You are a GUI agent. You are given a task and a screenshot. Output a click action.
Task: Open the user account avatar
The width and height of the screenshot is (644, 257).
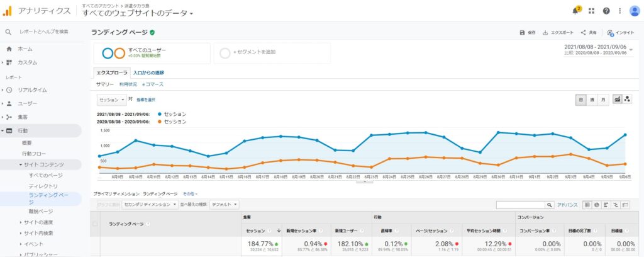(635, 11)
